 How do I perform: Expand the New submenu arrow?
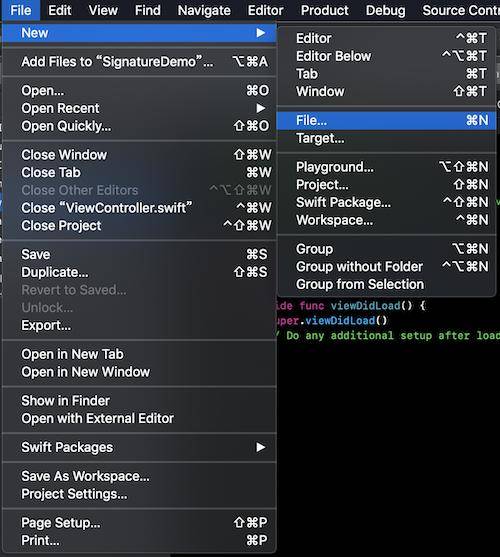tap(261, 33)
